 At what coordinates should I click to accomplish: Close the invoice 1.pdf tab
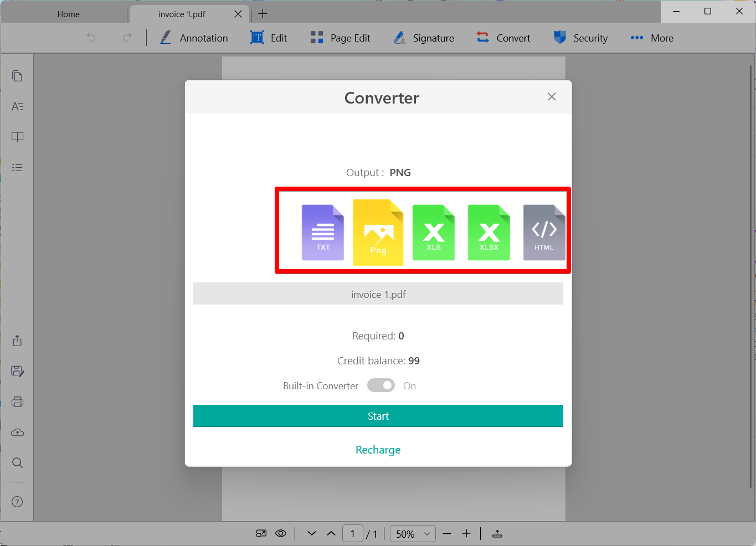pos(238,14)
